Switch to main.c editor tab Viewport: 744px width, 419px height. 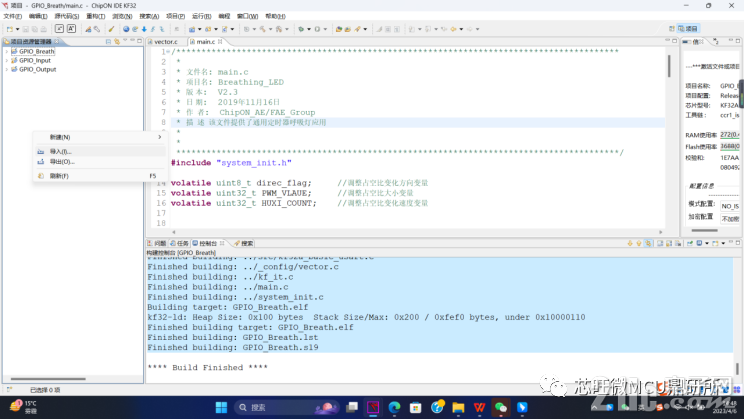point(205,42)
